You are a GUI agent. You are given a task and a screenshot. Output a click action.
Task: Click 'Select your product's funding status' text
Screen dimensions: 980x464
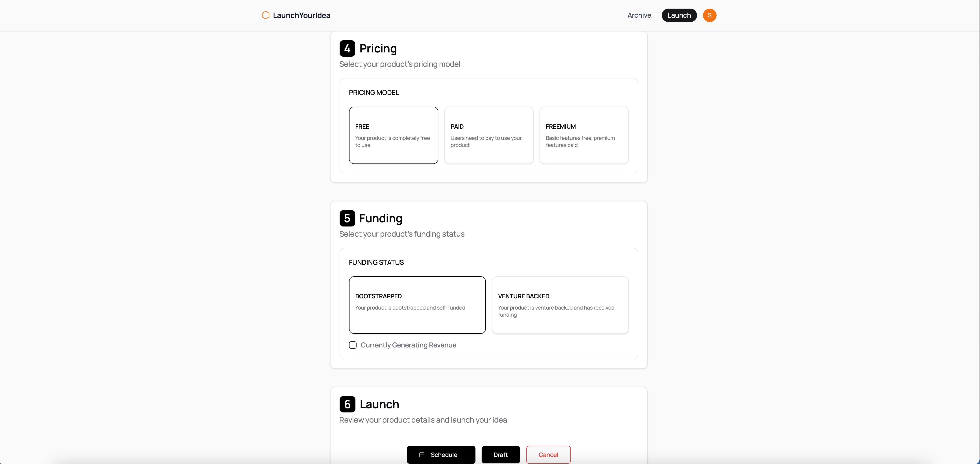(402, 234)
